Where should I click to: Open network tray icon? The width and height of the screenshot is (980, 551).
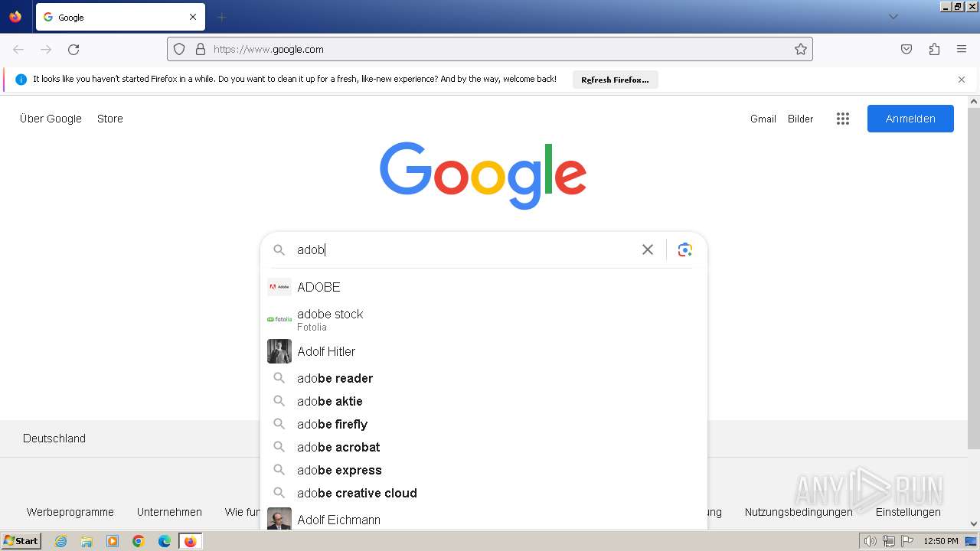point(889,541)
